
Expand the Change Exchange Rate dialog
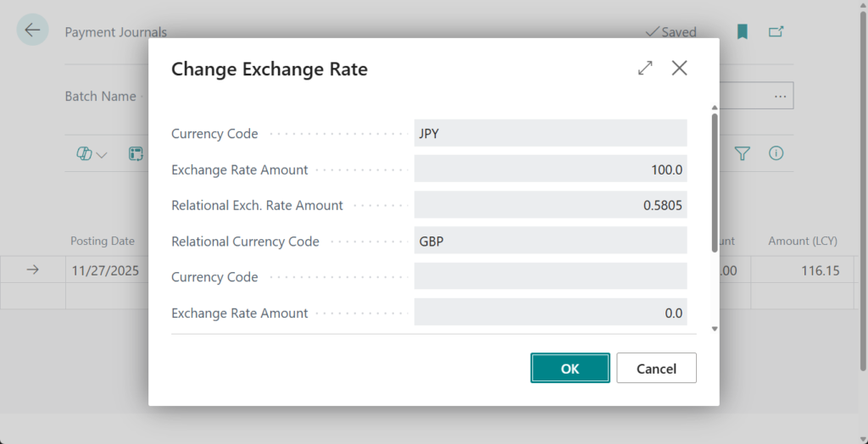646,69
